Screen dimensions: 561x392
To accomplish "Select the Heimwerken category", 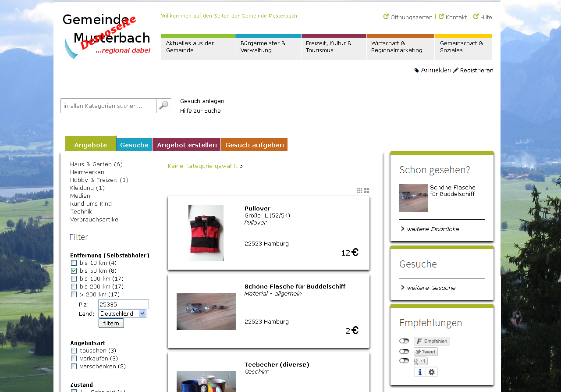I will pyautogui.click(x=87, y=172).
